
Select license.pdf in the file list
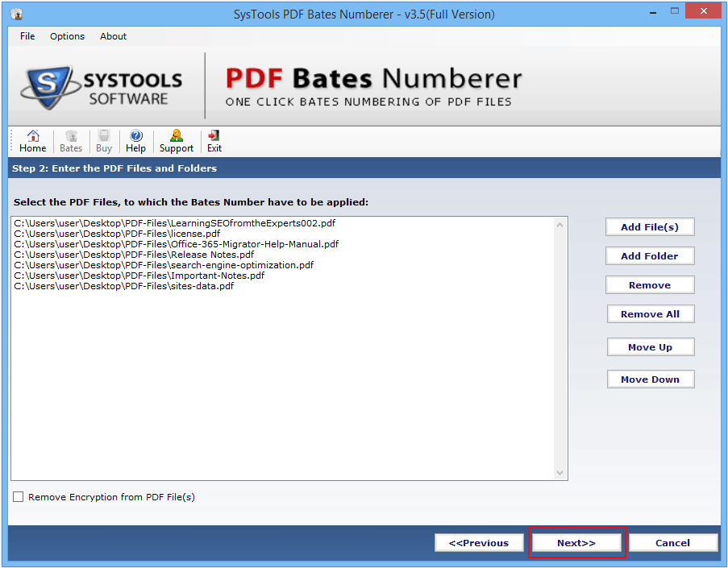click(117, 234)
